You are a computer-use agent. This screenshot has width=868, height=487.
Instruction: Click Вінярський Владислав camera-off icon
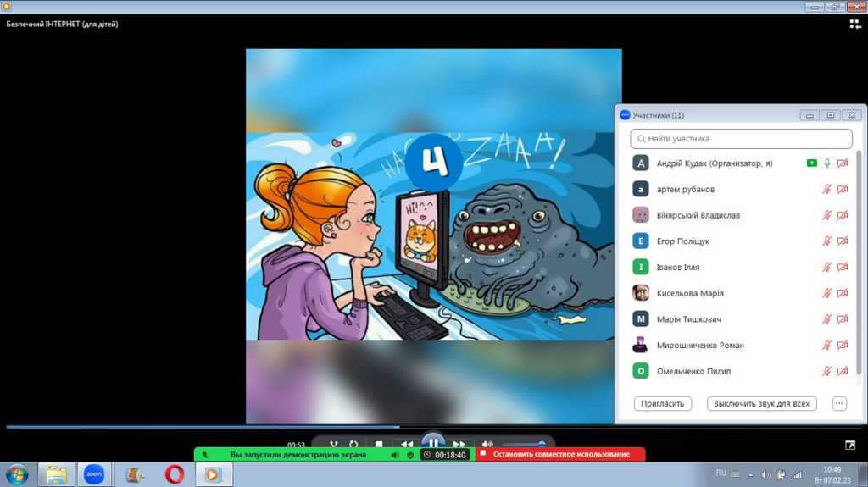(843, 215)
